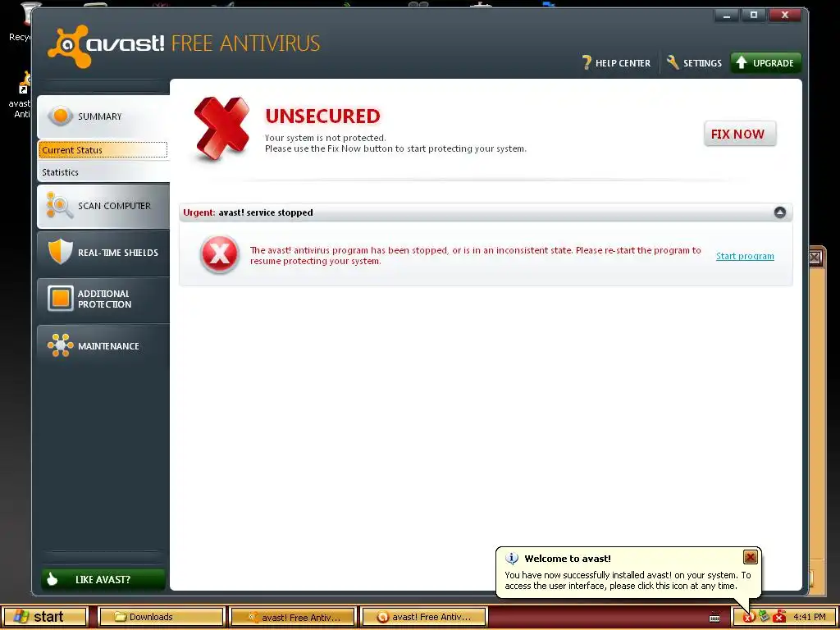Image resolution: width=840 pixels, height=630 pixels.
Task: Click the keyboard icon on the taskbar
Action: point(714,618)
